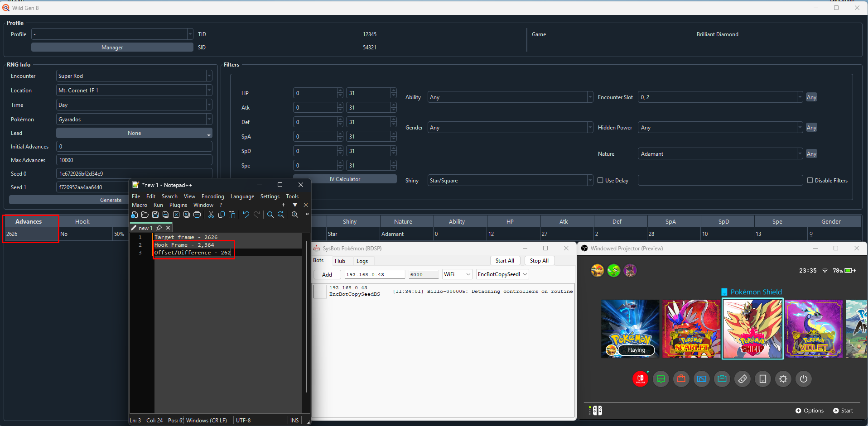Increment the HP minimum spinner
Viewport: 868px width, 426px height.
pos(340,91)
